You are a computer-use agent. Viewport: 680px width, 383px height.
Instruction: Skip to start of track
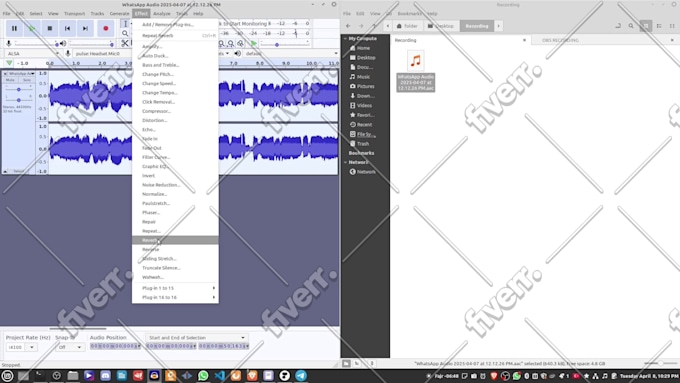tap(68, 29)
